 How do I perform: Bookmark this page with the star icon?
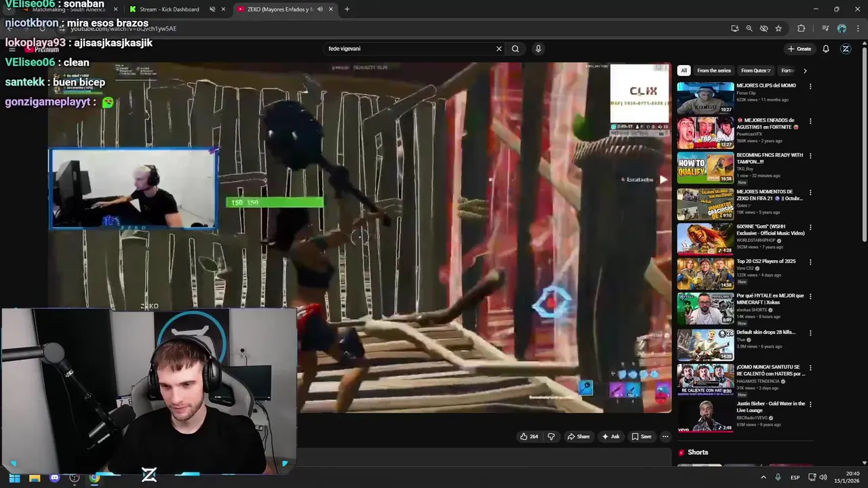coord(778,28)
